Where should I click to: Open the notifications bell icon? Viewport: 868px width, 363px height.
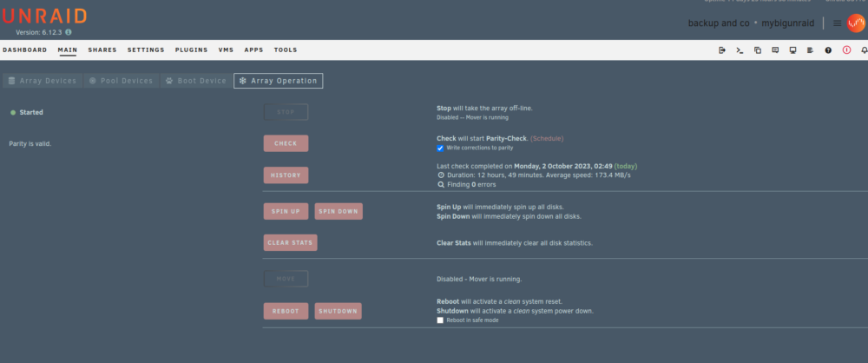point(865,49)
